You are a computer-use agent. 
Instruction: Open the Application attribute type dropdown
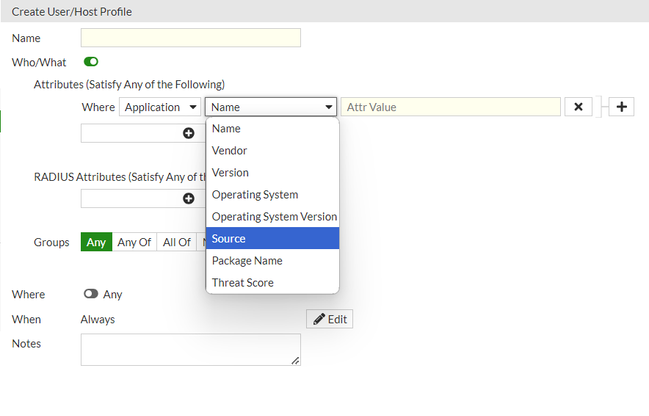click(160, 107)
